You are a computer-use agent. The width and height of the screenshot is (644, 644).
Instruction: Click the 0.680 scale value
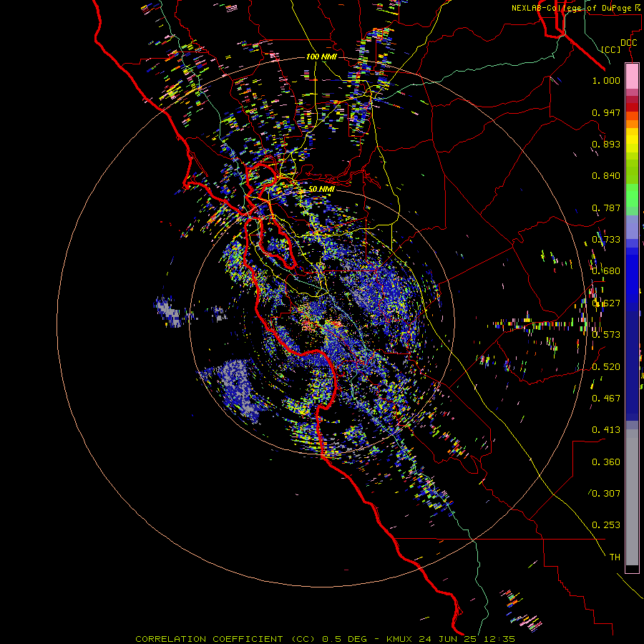[x=606, y=271]
